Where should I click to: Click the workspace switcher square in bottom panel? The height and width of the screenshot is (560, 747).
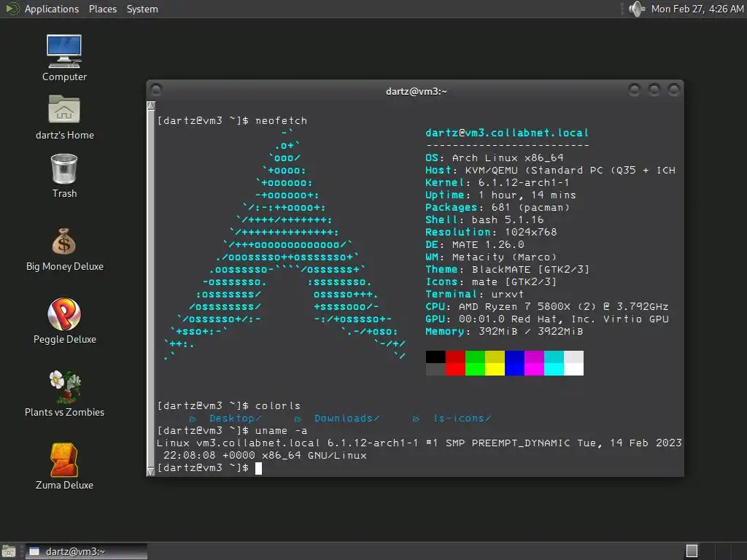coord(692,551)
